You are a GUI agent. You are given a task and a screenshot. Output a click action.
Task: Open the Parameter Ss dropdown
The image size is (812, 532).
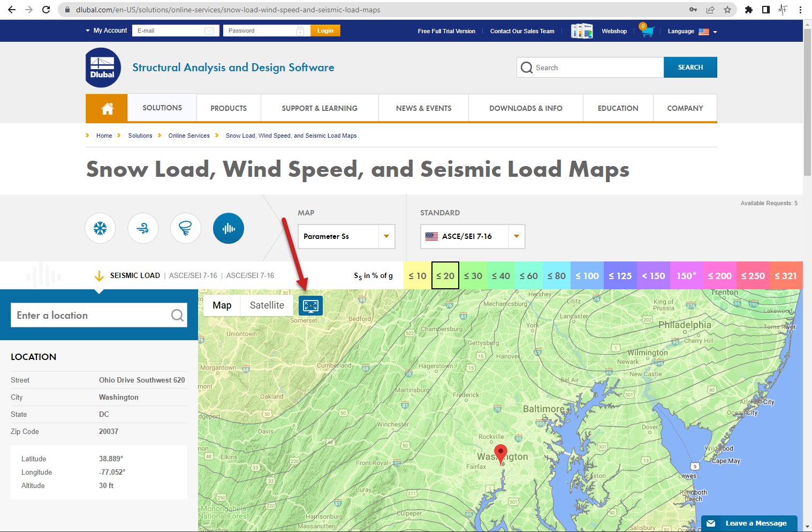(x=386, y=236)
